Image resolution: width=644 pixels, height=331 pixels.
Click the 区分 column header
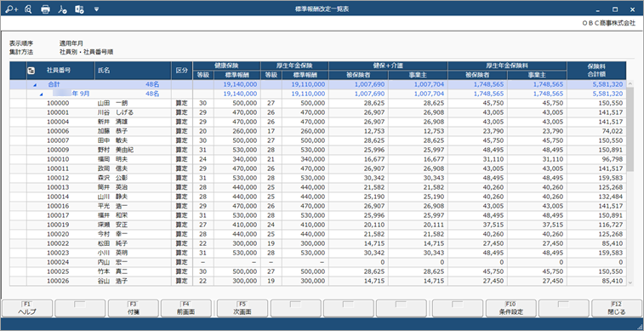(x=182, y=71)
